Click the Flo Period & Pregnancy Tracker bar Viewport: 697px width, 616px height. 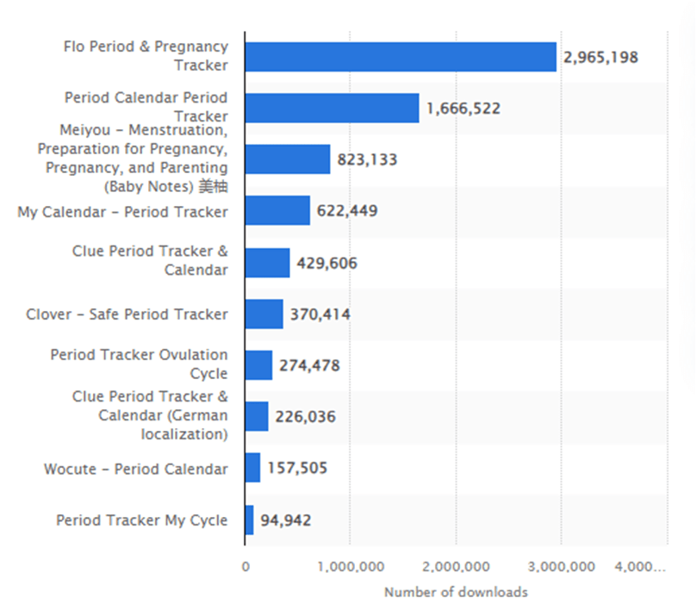click(x=401, y=57)
